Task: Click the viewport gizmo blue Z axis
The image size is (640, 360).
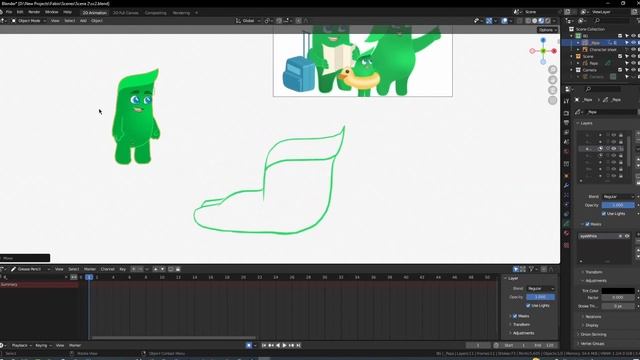Action: (x=543, y=40)
